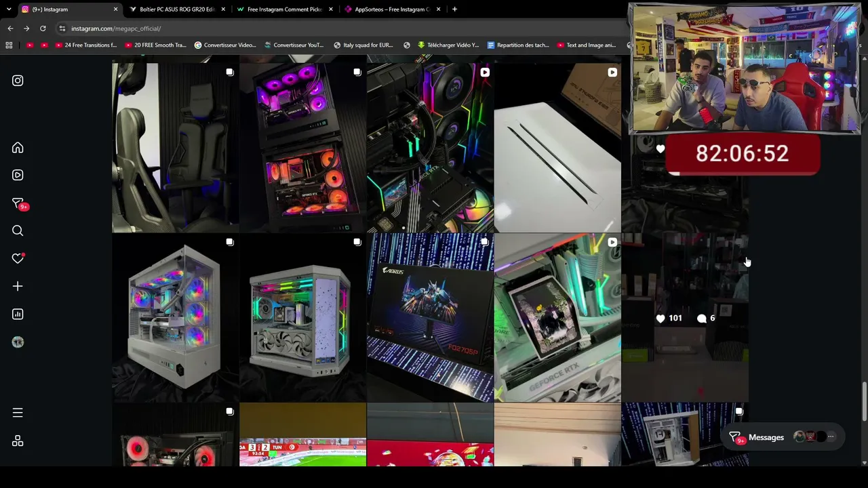Screen dimensions: 868x488
Task: Close the Boîtier PC ASUS ROG tab
Action: click(223, 9)
